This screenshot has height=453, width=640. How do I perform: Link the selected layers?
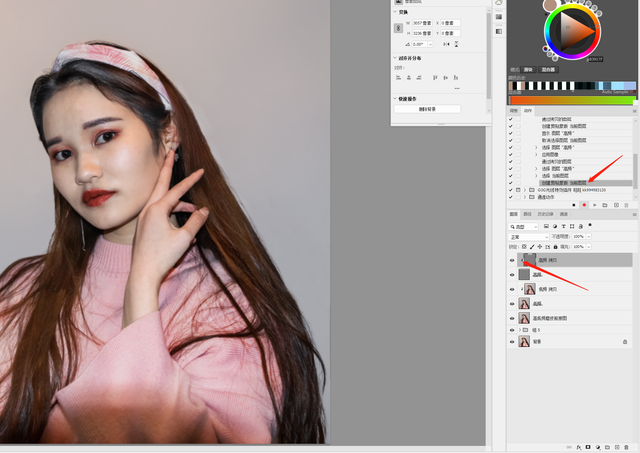point(569,447)
